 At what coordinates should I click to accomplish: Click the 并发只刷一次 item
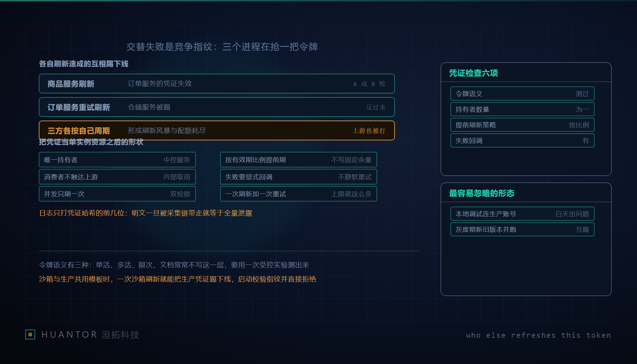pyautogui.click(x=117, y=194)
